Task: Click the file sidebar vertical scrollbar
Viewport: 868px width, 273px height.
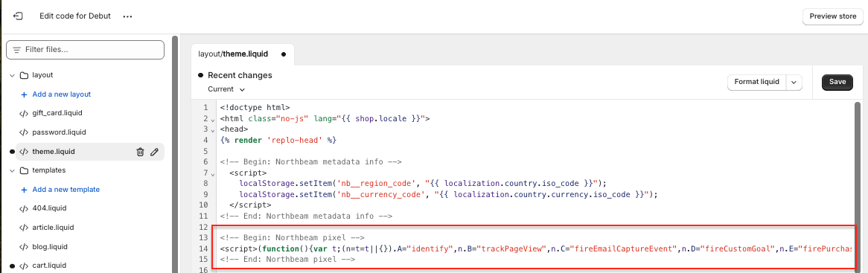Action: (175, 155)
